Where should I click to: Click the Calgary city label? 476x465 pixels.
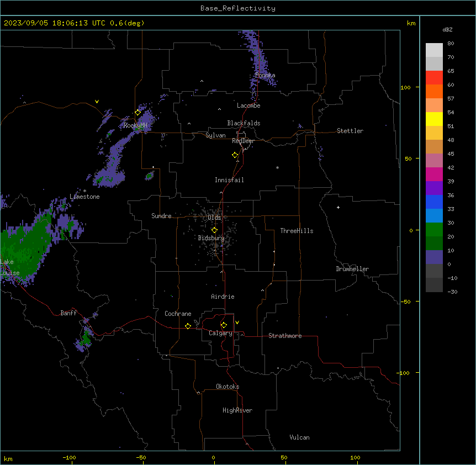tap(220, 333)
